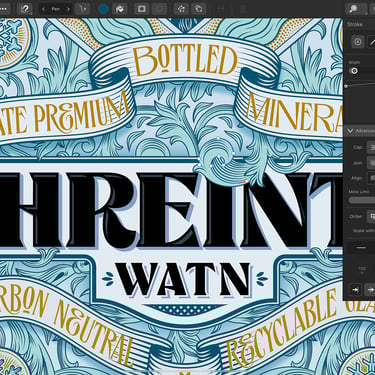375x375 pixels.
Task: Click the node path icon after Pen selector
Action: coord(82,9)
